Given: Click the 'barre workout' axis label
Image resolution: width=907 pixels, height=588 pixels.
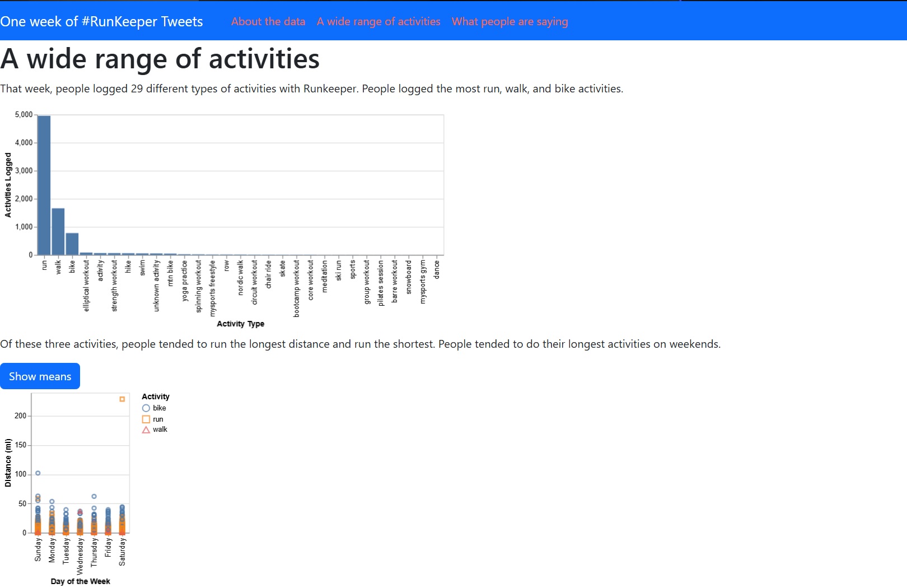Looking at the screenshot, I should pos(395,281).
